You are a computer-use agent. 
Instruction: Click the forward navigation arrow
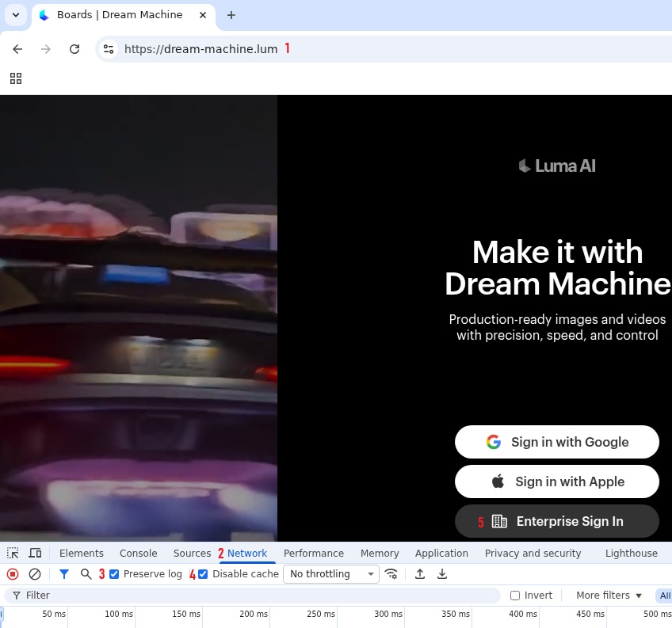pyautogui.click(x=46, y=49)
